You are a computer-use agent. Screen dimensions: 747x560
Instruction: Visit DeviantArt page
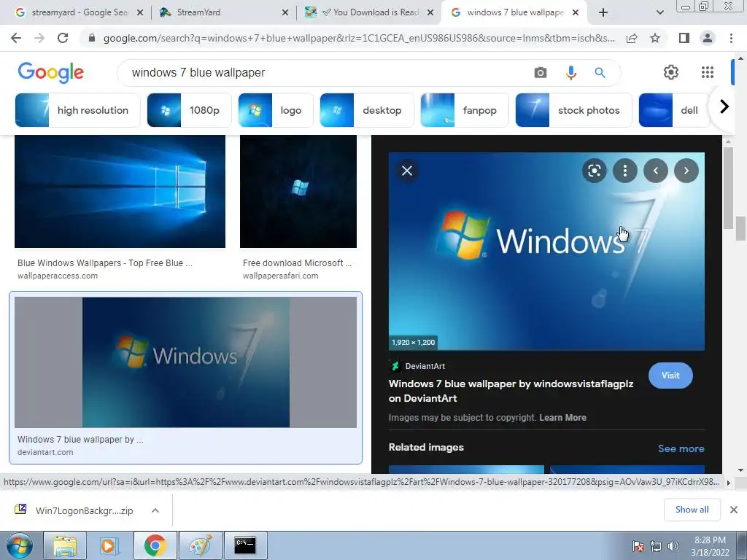670,376
